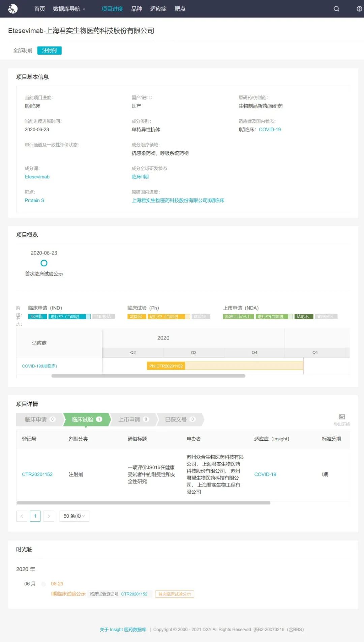Click the 2020-06-23 circle marker in overview

(x=44, y=263)
